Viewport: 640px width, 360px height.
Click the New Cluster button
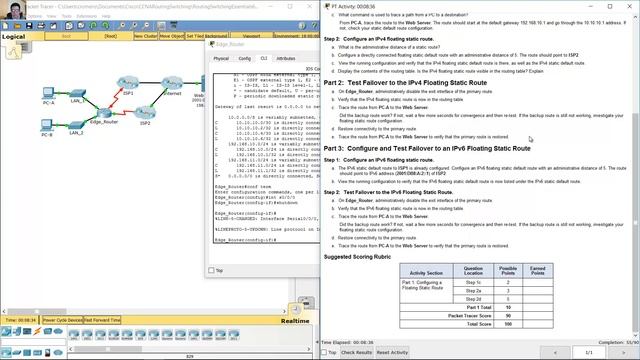pyautogui.click(x=145, y=36)
